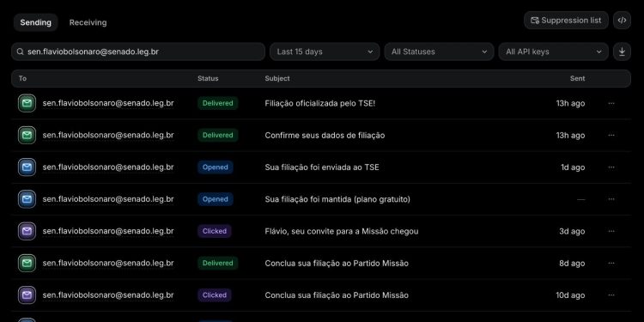The width and height of the screenshot is (644, 322).
Task: Click Delivered badge for 'Confirme seus dados de filiação'
Action: coord(218,135)
